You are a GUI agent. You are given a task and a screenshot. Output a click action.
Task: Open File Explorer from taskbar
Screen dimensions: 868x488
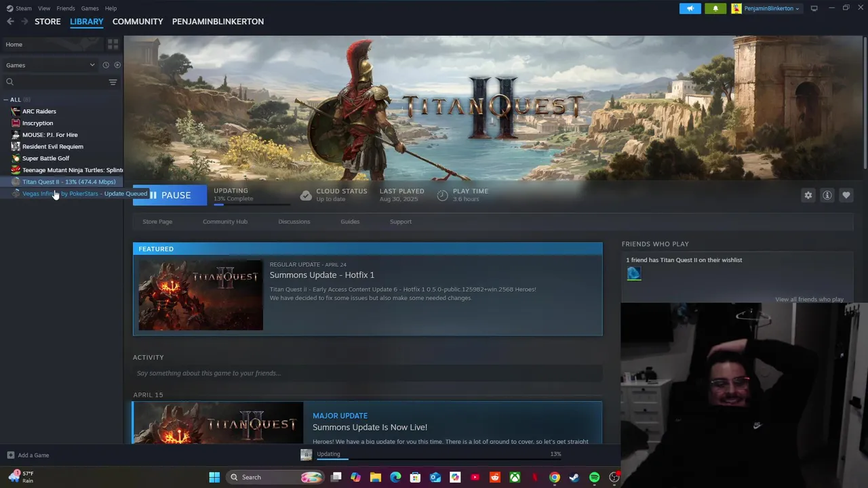click(x=375, y=477)
